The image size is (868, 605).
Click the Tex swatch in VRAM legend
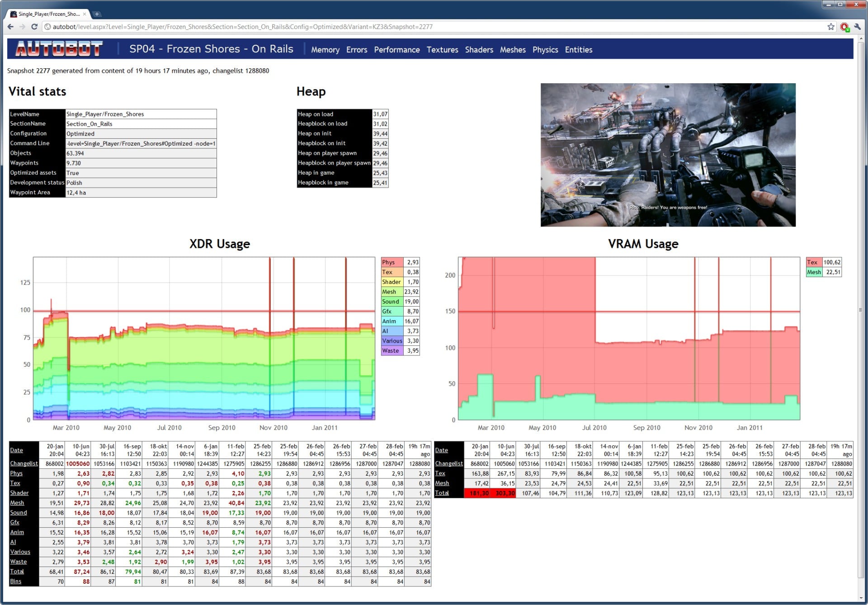813,262
